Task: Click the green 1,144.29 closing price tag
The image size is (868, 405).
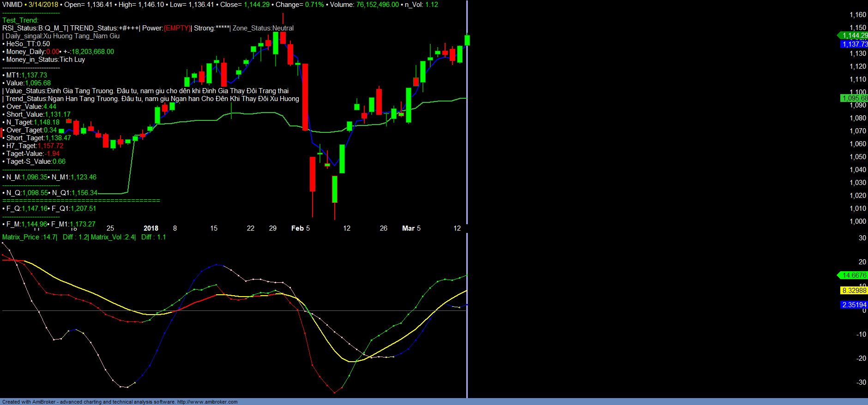Action: [854, 36]
